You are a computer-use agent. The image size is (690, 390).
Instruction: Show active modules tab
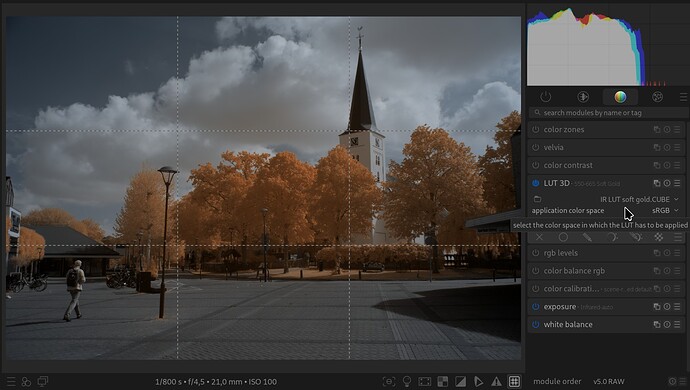pyautogui.click(x=546, y=97)
